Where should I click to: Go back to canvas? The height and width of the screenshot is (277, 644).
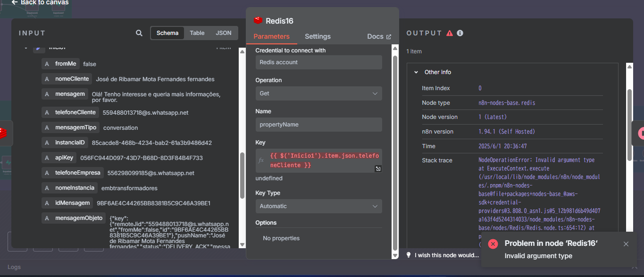40,2
